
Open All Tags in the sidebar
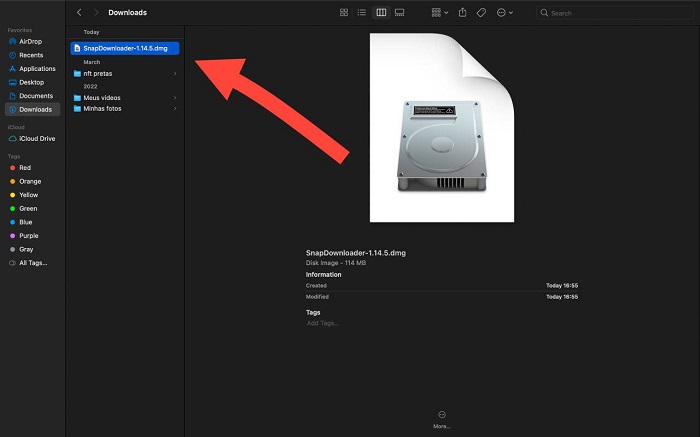click(33, 263)
